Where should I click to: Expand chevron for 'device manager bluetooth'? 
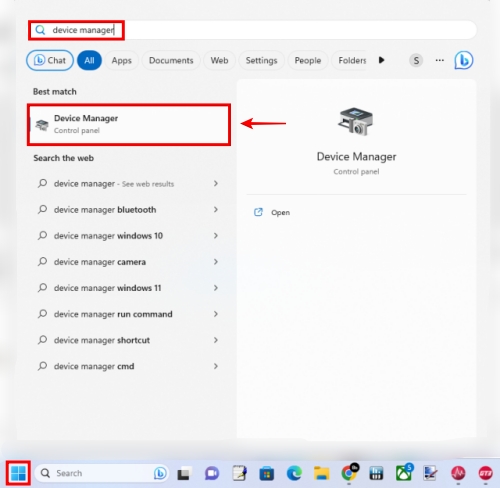[216, 209]
